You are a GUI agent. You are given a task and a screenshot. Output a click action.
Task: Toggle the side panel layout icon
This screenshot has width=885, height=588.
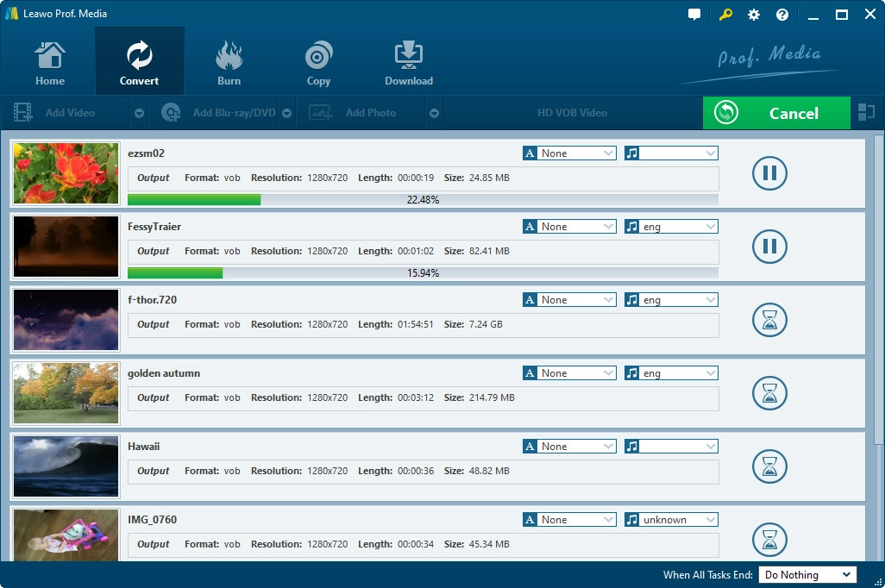coord(865,112)
